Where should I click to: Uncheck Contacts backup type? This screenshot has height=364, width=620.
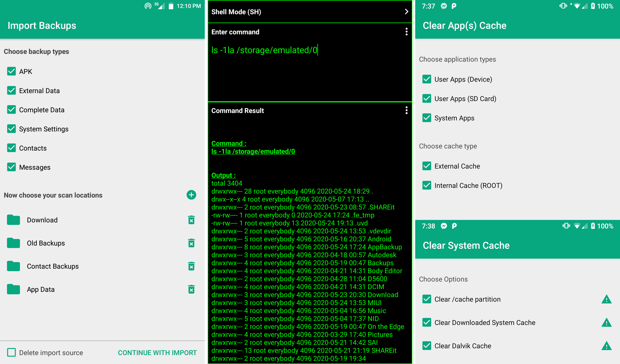click(x=12, y=148)
